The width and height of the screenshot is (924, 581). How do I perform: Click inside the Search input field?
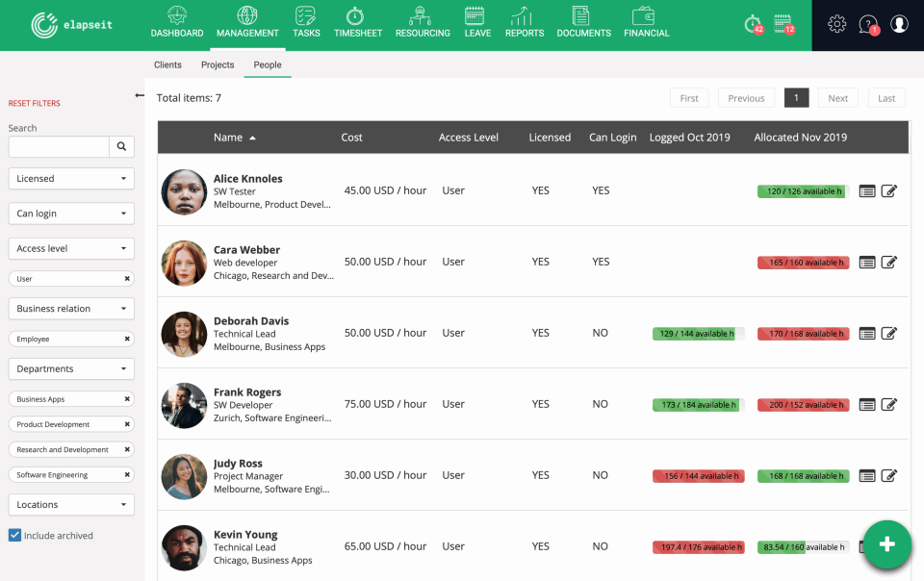point(58,146)
